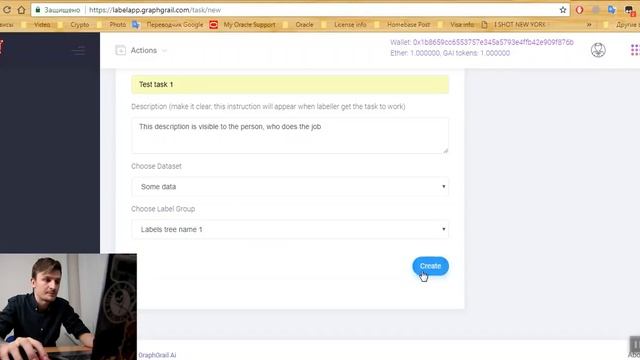Click the webcam video overlay thumbnail
Screen dimensions: 640x360
click(x=68, y=307)
